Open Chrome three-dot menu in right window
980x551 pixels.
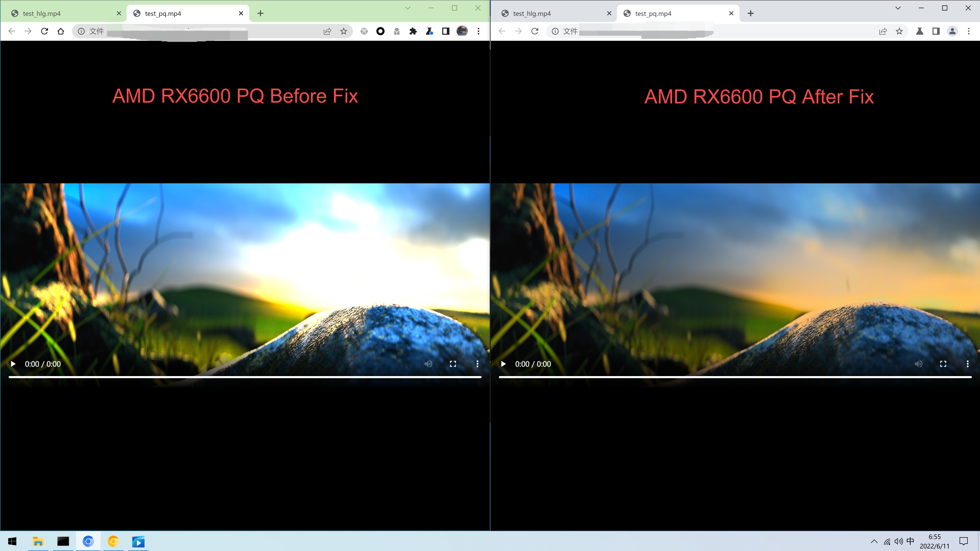tap(969, 31)
